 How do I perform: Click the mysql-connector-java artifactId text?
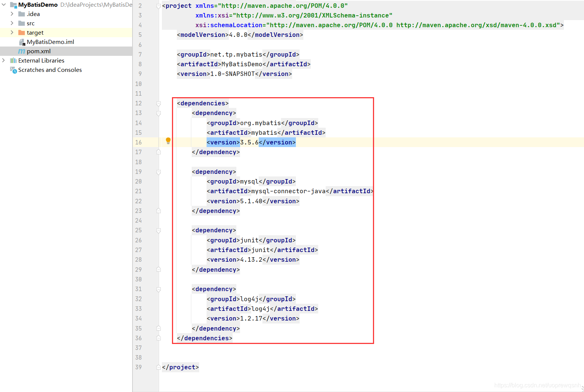(288, 191)
